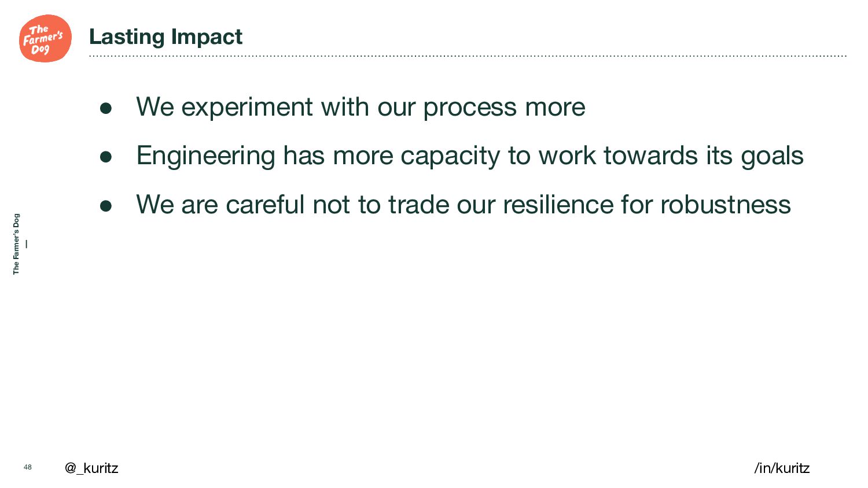
Task: Select the Lasting Impact slide title
Action: pos(165,37)
